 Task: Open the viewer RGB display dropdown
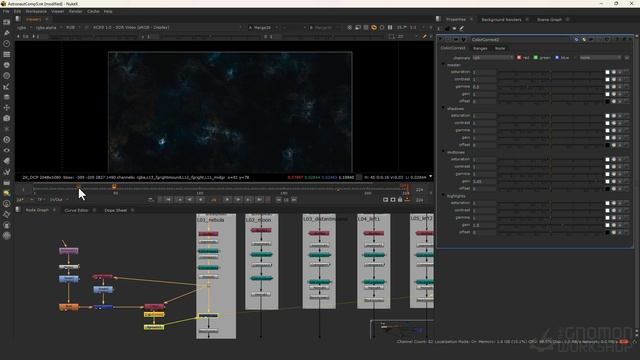(73, 27)
